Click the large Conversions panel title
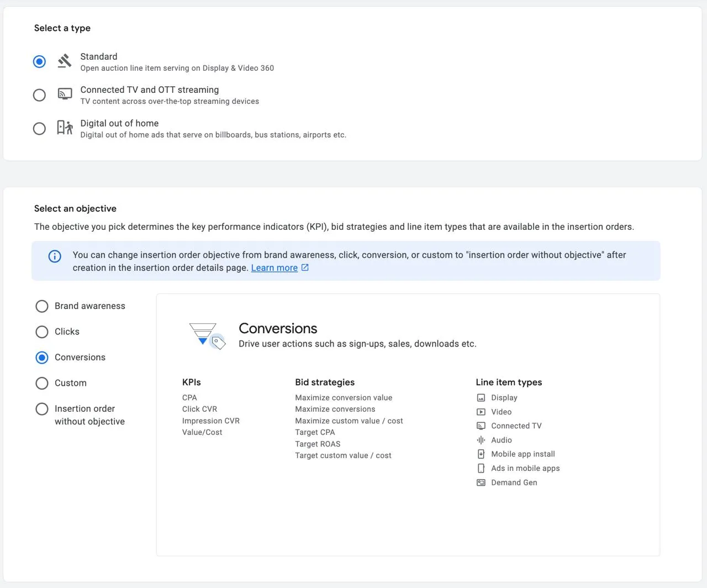This screenshot has height=588, width=707. point(278,329)
